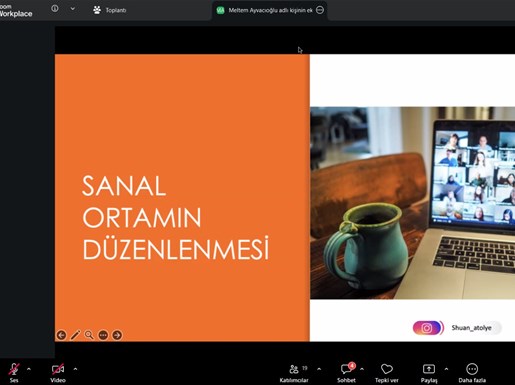Screen dimensions: 515x385
Task: Expand the arrow next to Sohbet
Action: [362, 369]
